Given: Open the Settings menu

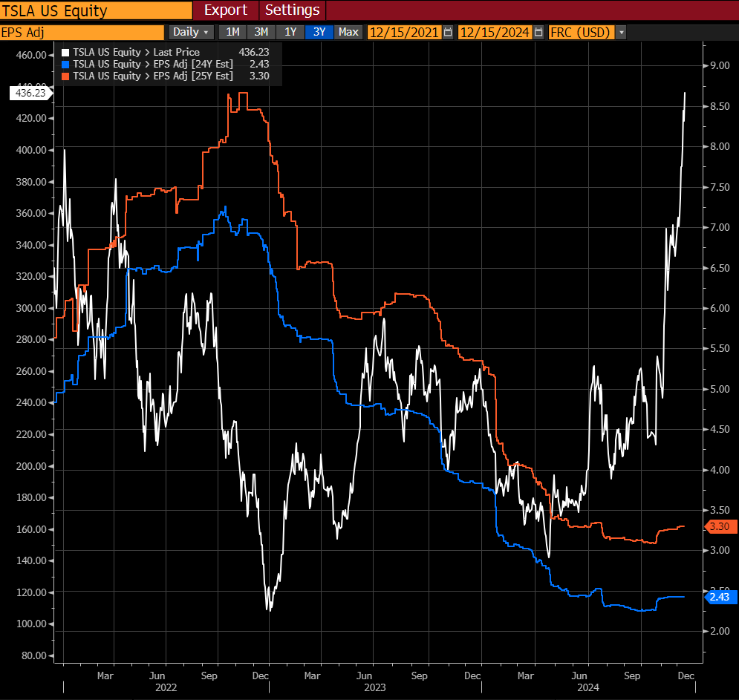Looking at the screenshot, I should pos(292,10).
